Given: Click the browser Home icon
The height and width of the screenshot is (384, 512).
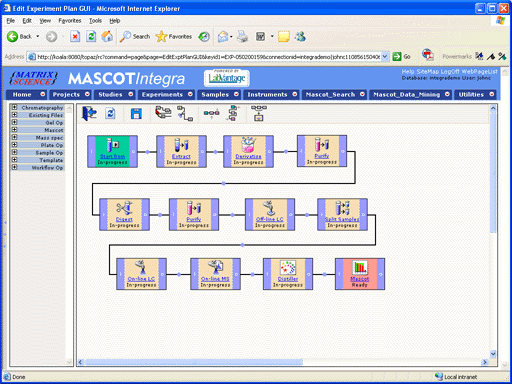Looking at the screenshot, I should tap(107, 36).
